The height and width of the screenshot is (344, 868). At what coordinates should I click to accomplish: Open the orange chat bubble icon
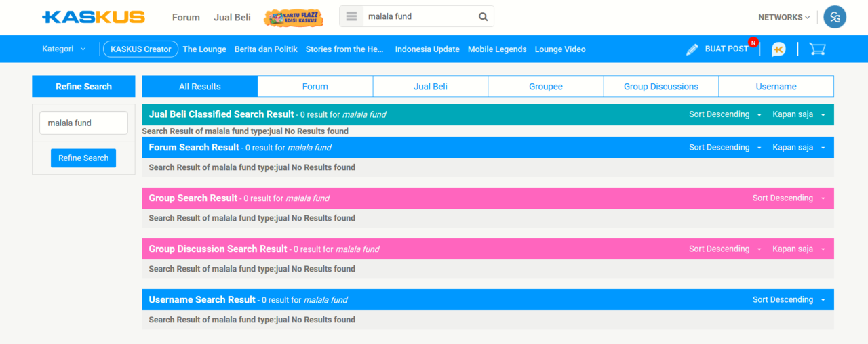pos(778,49)
